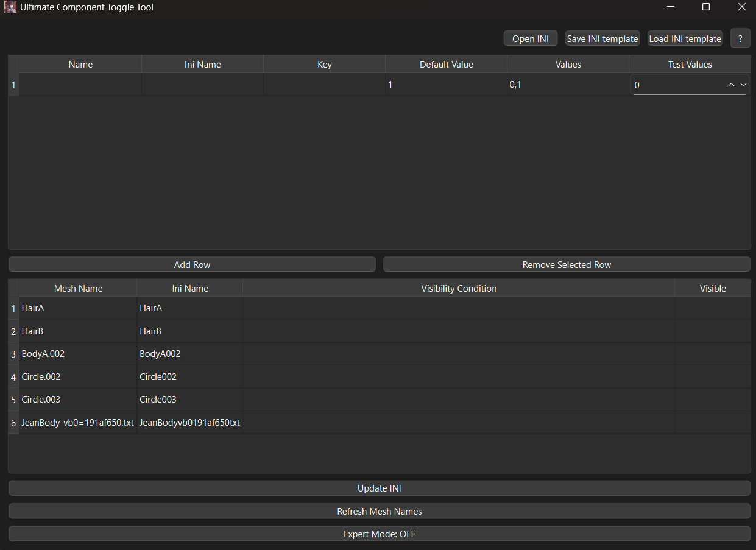Select row 1 in the top toggle table
The height and width of the screenshot is (550, 756).
pos(13,85)
